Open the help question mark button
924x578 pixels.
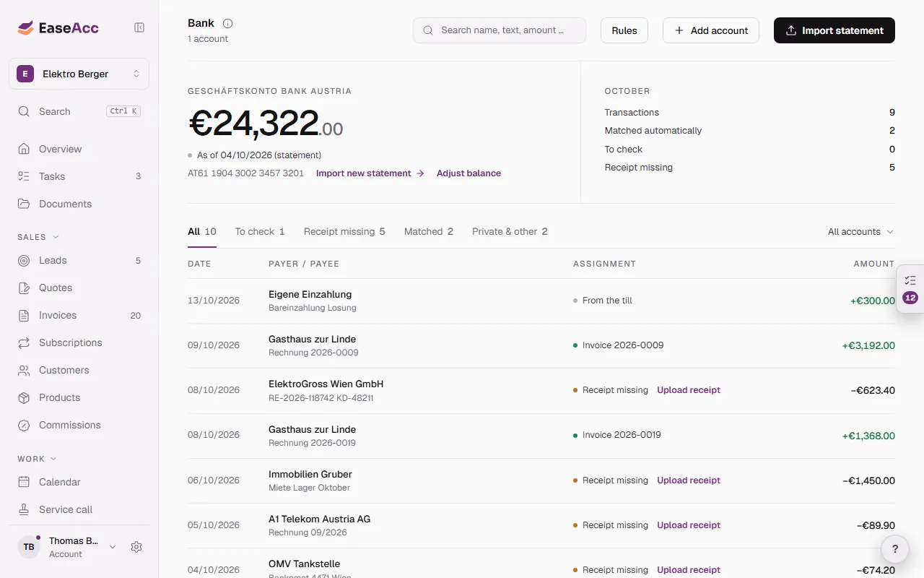tap(895, 549)
